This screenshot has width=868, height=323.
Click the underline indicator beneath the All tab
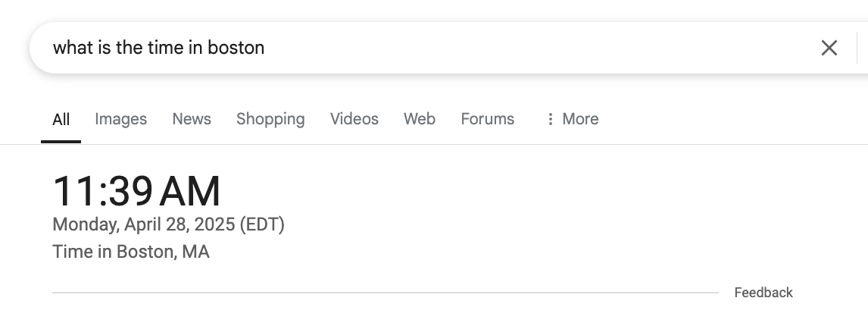[61, 141]
